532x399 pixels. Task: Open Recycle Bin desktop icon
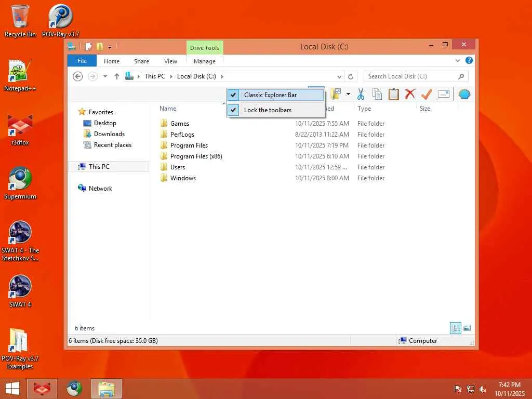[20, 21]
